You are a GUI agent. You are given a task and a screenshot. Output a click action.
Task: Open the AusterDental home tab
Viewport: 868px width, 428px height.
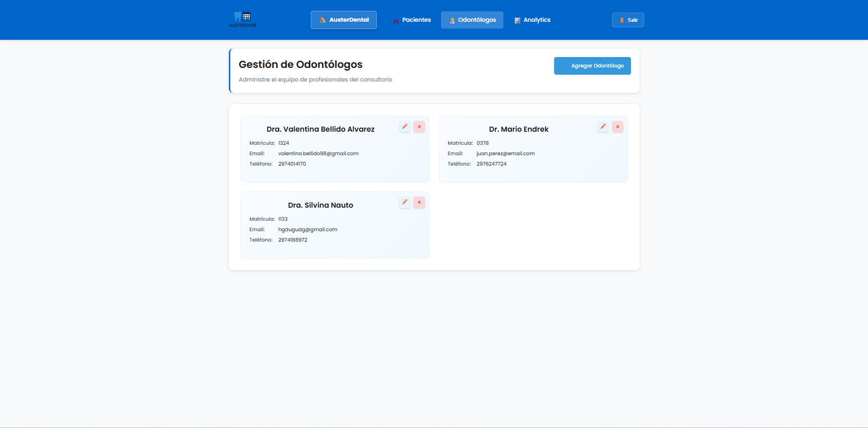(x=343, y=20)
